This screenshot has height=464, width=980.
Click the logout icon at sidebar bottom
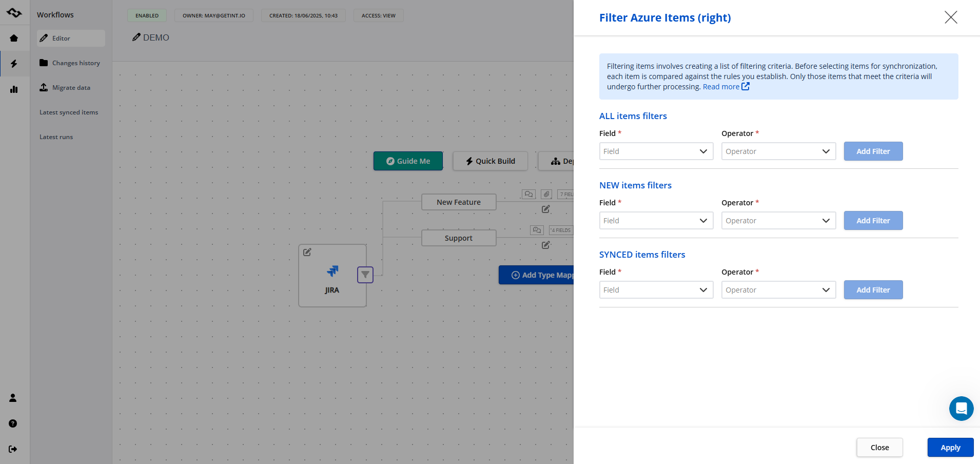(13, 449)
